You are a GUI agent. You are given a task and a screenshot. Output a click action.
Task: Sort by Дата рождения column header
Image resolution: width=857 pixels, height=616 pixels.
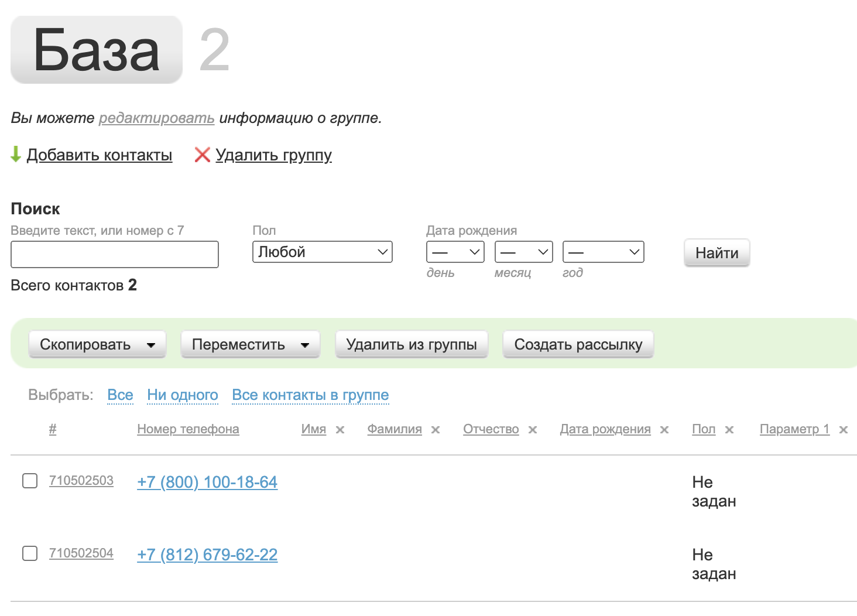[x=605, y=429]
